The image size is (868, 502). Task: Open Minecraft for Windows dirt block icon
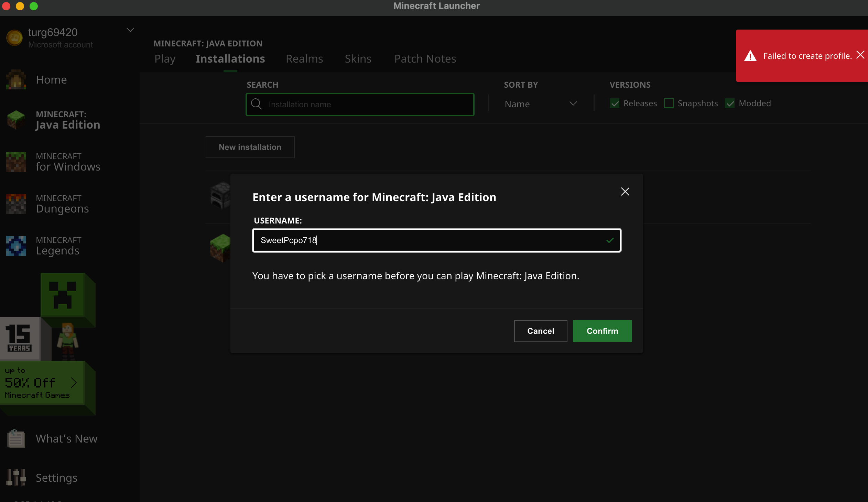tap(16, 162)
